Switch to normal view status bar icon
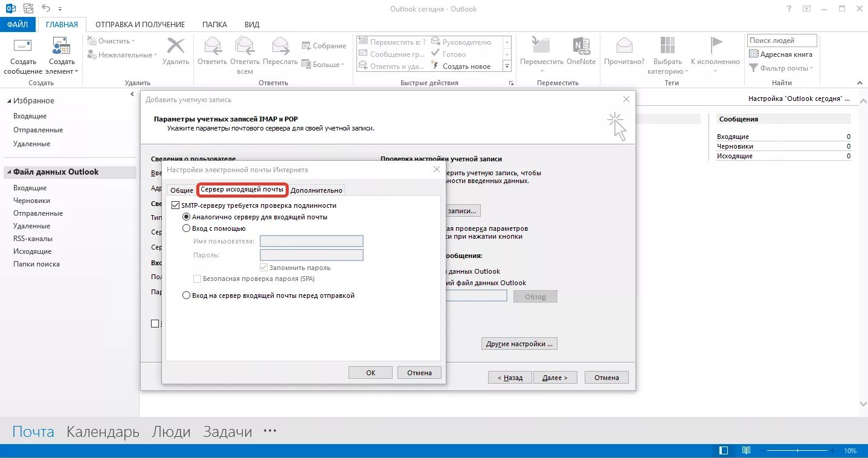 point(724,451)
